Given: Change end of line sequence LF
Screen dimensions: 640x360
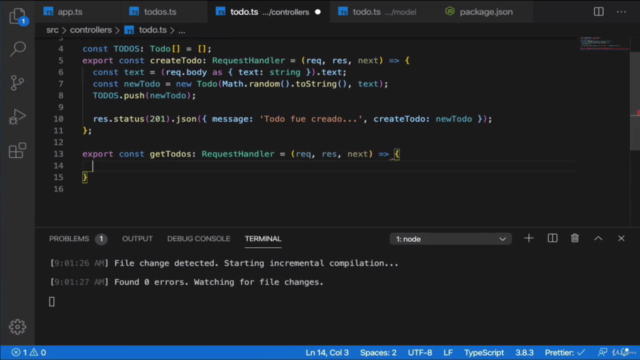Looking at the screenshot, I should [x=448, y=352].
